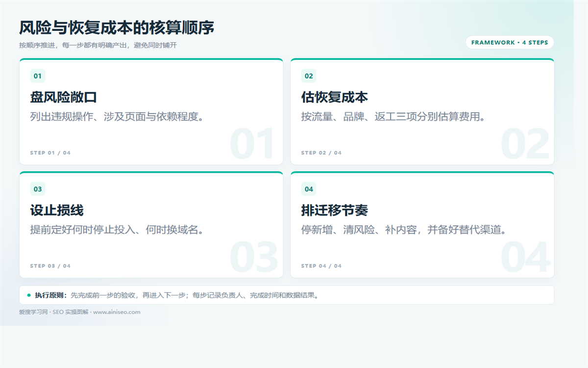Viewport: 588px width, 368px height.
Task: Click the STEP 01 / 04 label
Action: [x=50, y=153]
